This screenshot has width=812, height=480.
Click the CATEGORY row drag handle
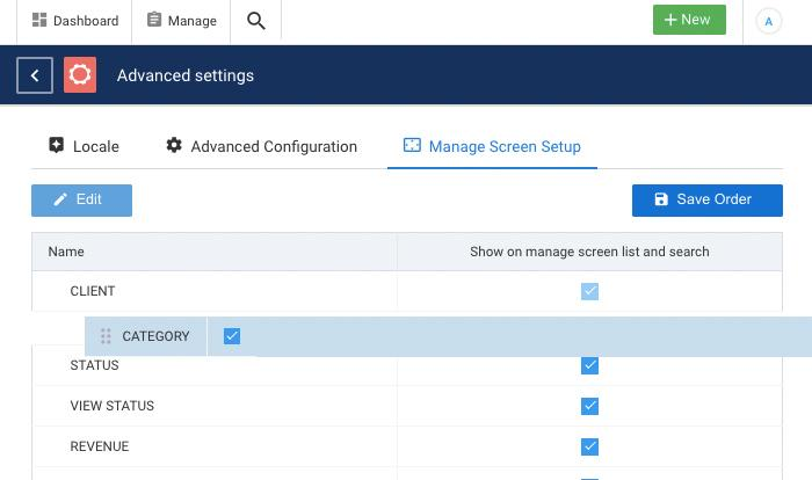pos(106,336)
